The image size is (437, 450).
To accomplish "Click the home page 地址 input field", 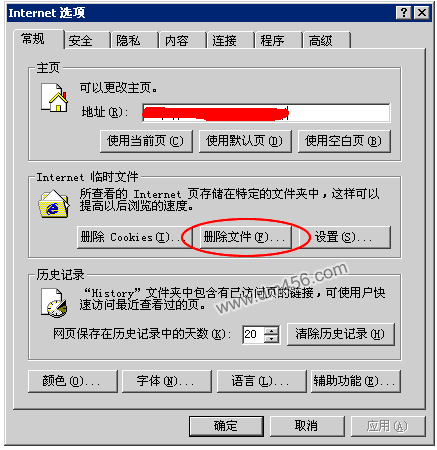I will tap(266, 113).
